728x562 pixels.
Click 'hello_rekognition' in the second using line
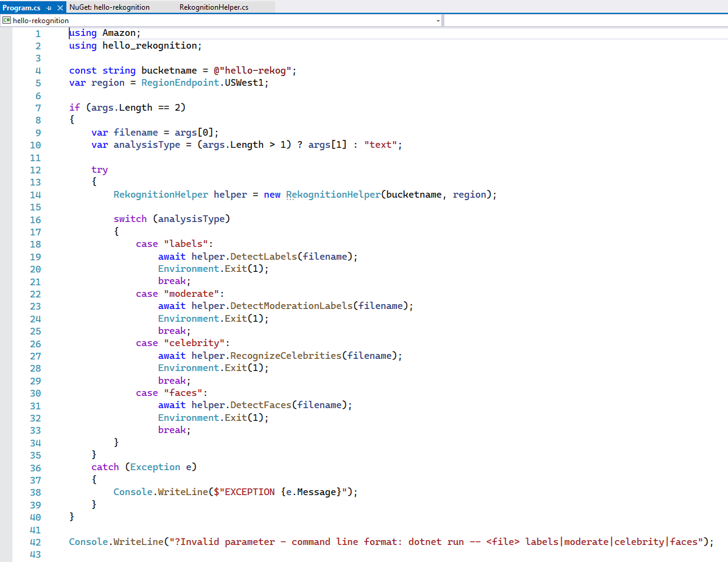(150, 46)
